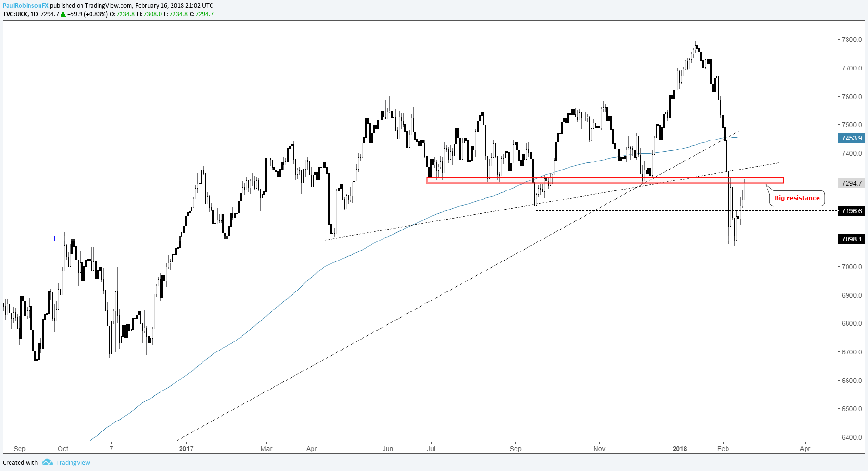The height and width of the screenshot is (471, 868).
Task: Click the 2018 year label on time axis
Action: [680, 449]
